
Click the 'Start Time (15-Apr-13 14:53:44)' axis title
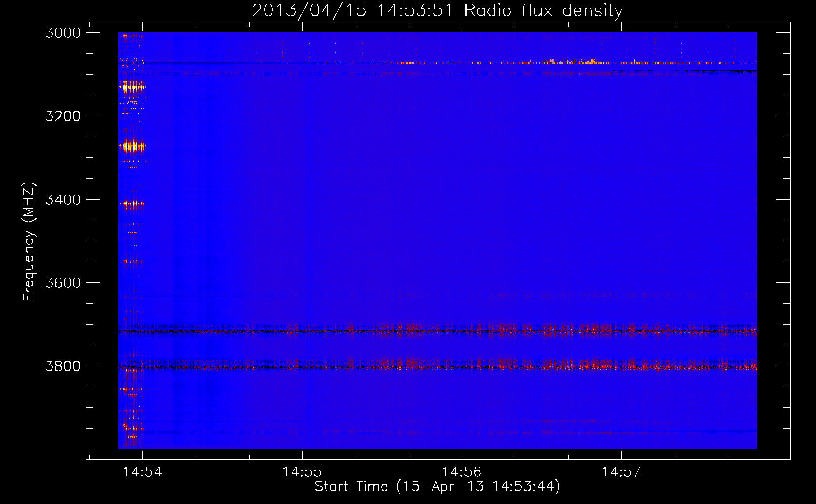[437, 487]
